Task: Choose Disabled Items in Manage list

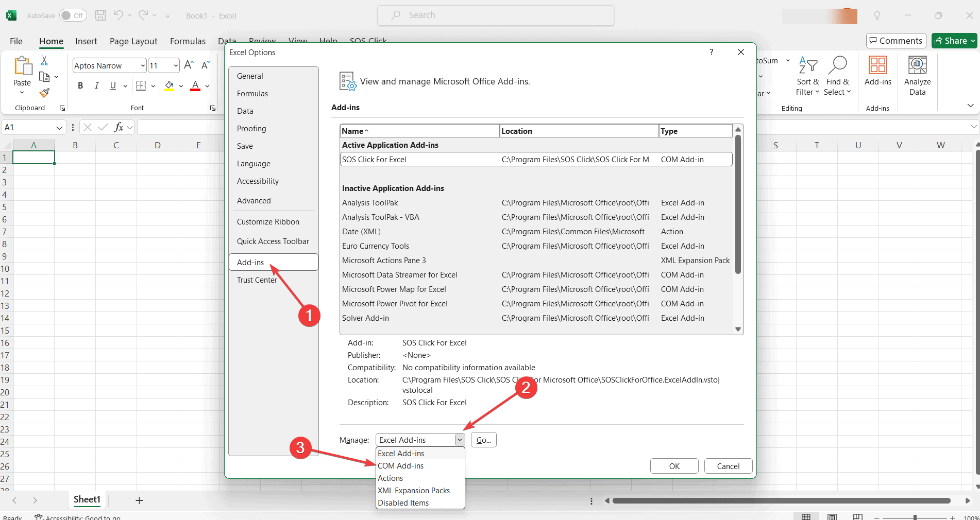Action: (420, 503)
